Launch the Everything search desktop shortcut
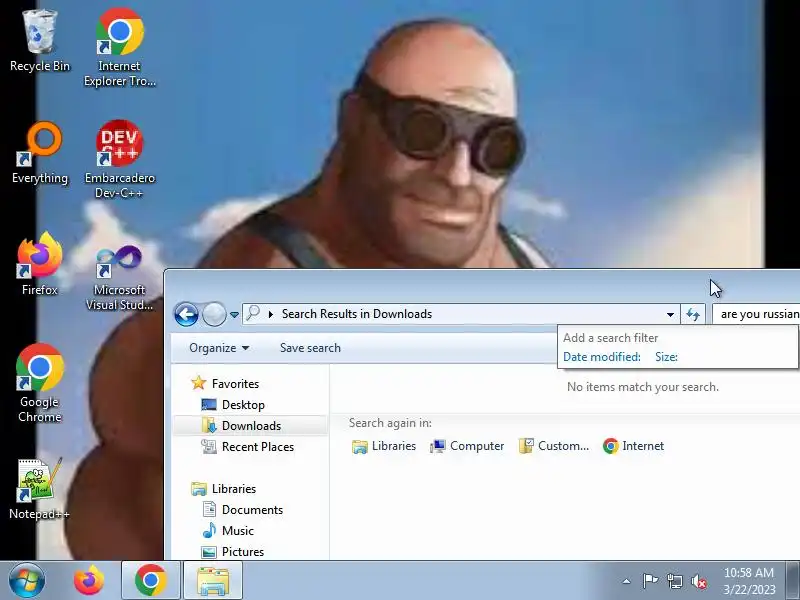Screen dimensions: 800x600 pos(40,153)
